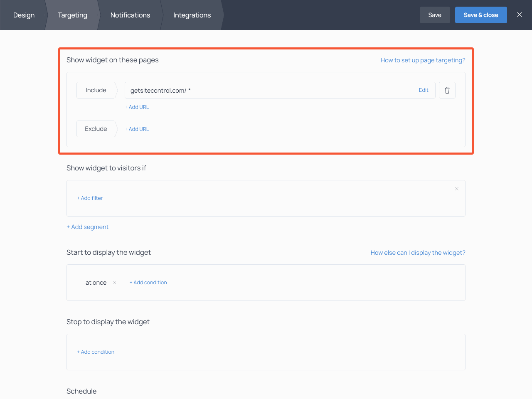Remove the 'at once' display condition

point(114,282)
